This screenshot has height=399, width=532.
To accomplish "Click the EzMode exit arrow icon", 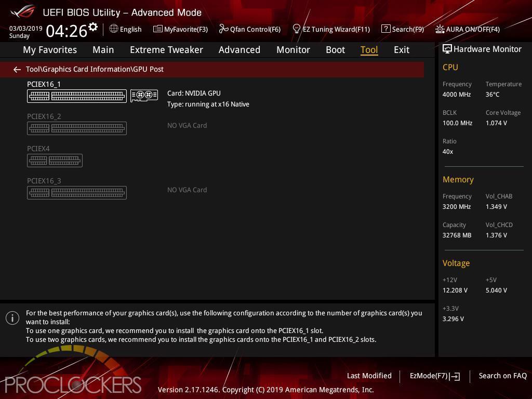I will tap(455, 376).
